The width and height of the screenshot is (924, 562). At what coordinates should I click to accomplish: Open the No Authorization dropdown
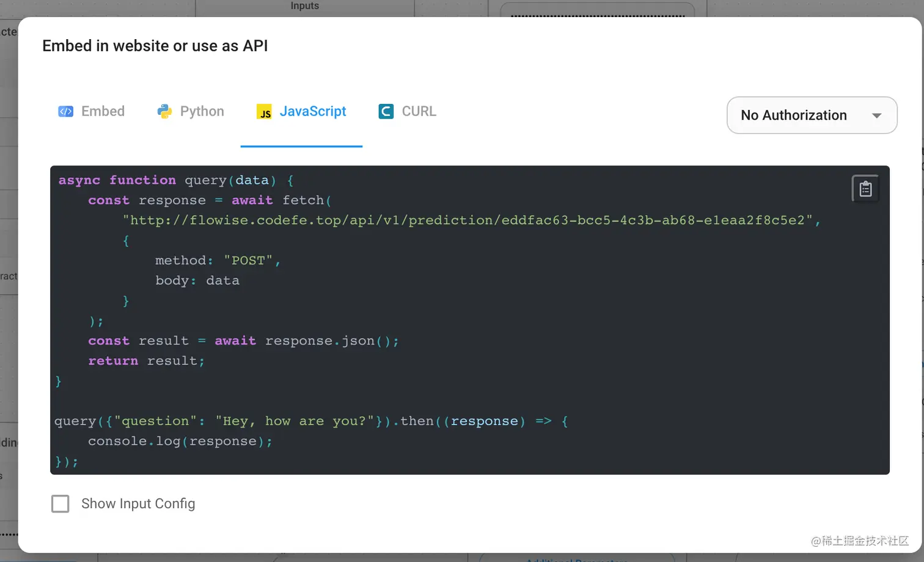click(x=793, y=115)
